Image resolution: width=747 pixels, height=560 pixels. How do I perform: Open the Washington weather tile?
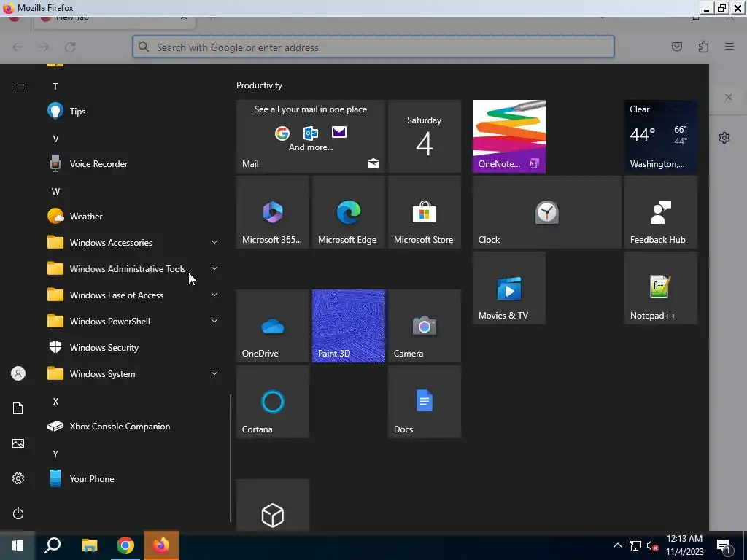(661, 136)
